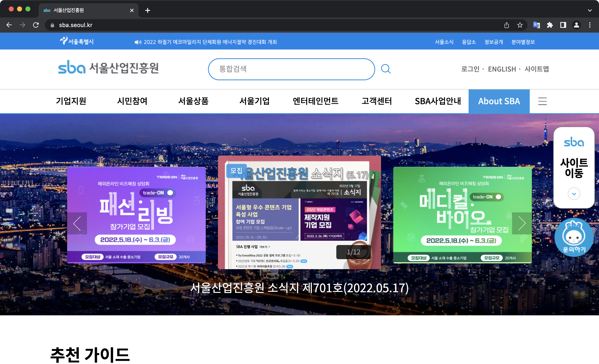Toggle the trade-ON switch on the 패션 리빙 banner
This screenshot has height=364, width=599.
click(170, 193)
